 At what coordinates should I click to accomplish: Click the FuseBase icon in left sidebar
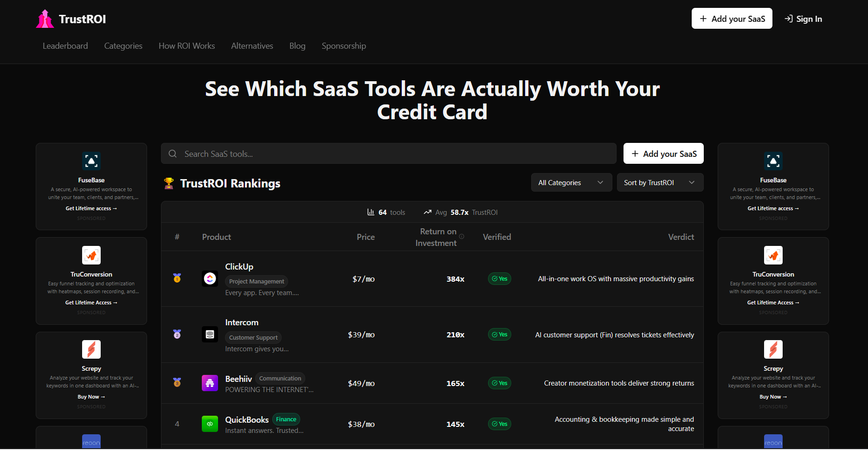coord(91,161)
